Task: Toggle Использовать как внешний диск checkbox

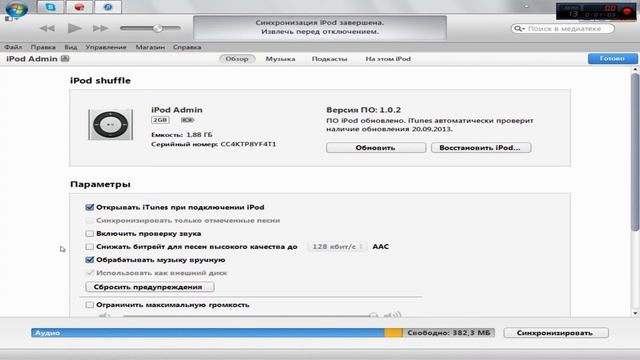Action: click(x=90, y=273)
